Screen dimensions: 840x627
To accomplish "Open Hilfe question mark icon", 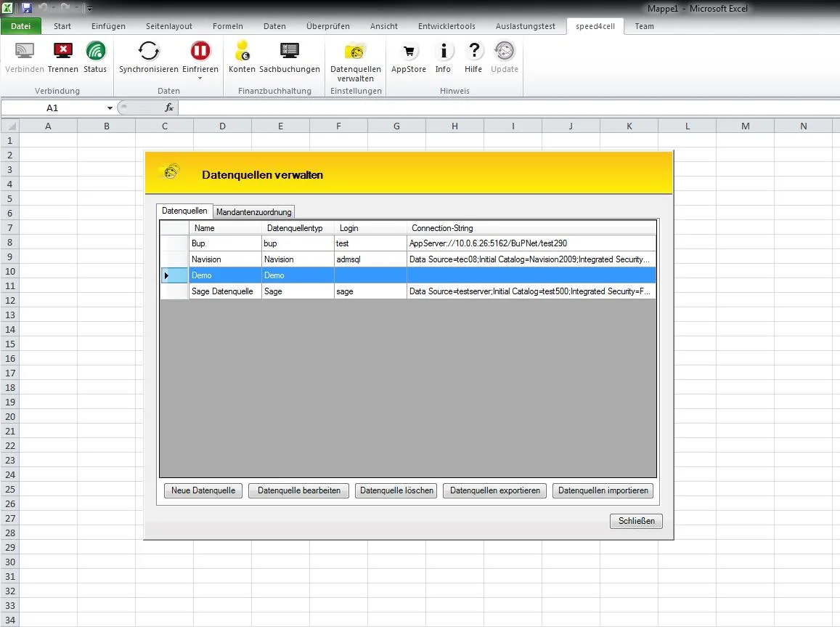I will (473, 51).
